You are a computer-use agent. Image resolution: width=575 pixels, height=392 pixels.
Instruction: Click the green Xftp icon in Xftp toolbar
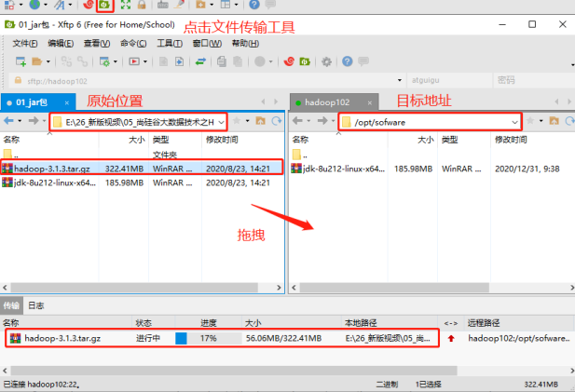(x=305, y=61)
